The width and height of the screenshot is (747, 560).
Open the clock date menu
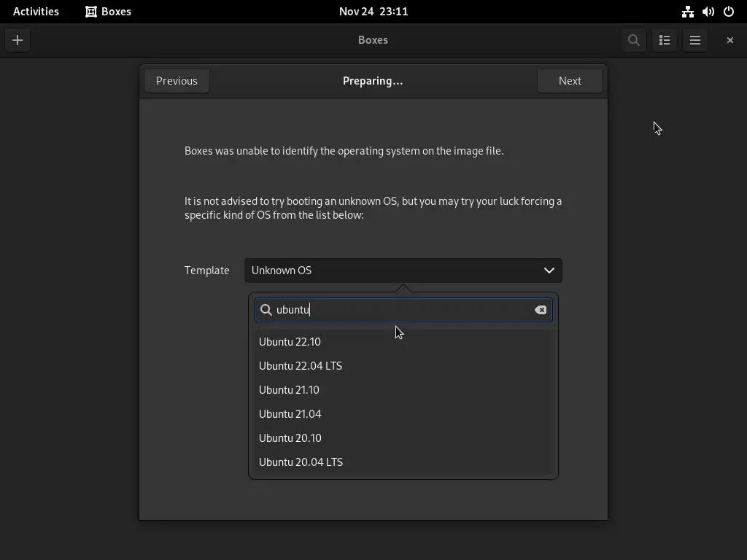point(373,12)
